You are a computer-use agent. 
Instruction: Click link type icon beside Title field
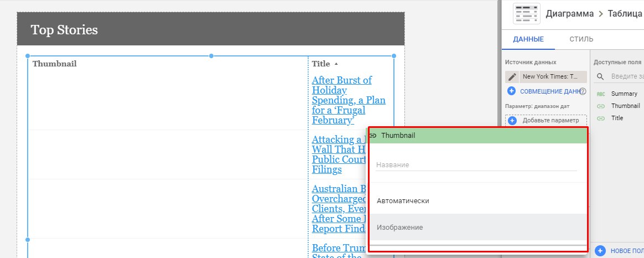601,118
